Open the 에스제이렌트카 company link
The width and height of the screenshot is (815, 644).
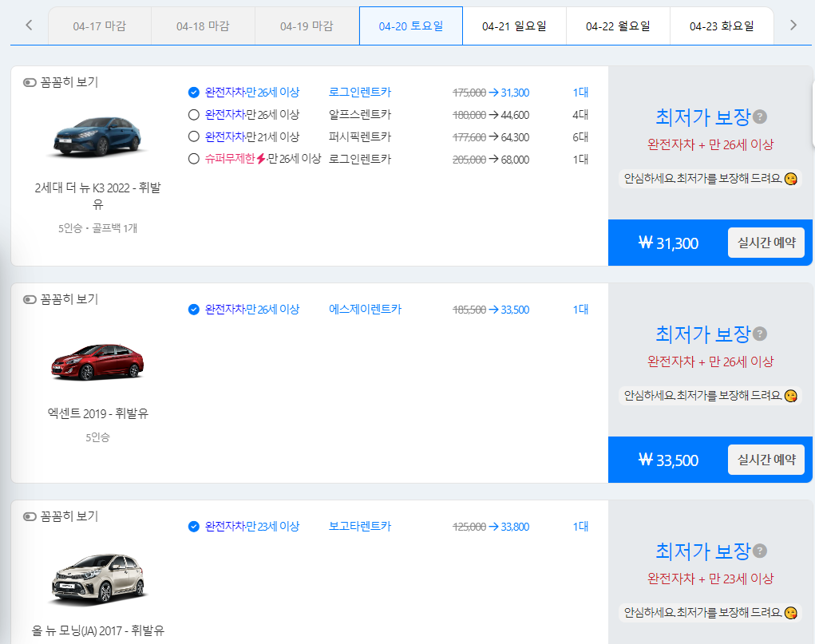click(365, 310)
